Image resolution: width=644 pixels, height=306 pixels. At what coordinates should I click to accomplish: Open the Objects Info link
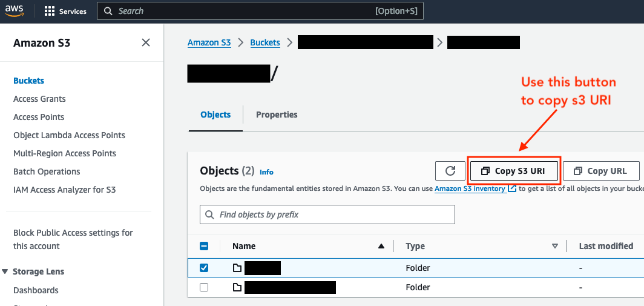pos(266,172)
